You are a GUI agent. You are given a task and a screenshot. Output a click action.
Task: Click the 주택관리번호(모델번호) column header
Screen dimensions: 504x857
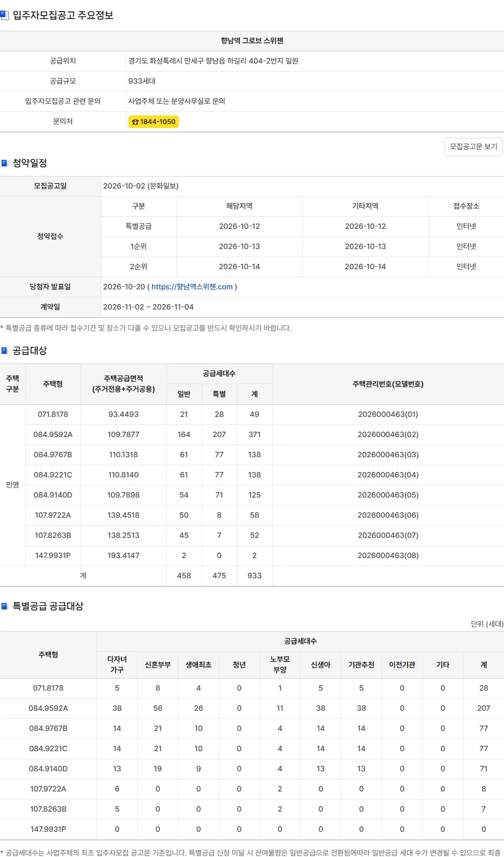pos(388,384)
